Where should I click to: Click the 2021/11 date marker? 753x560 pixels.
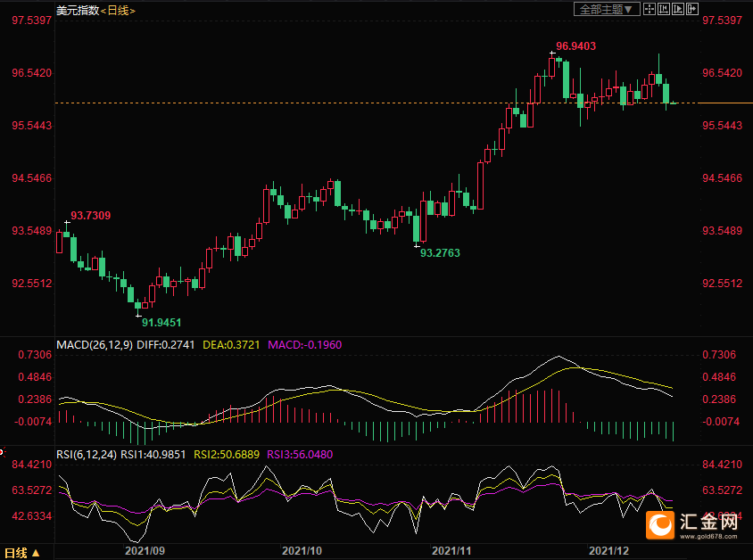click(x=451, y=551)
